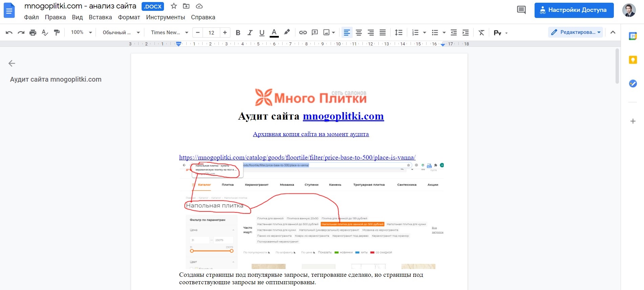View cloud save status icon
644x290 pixels.
point(199,6)
